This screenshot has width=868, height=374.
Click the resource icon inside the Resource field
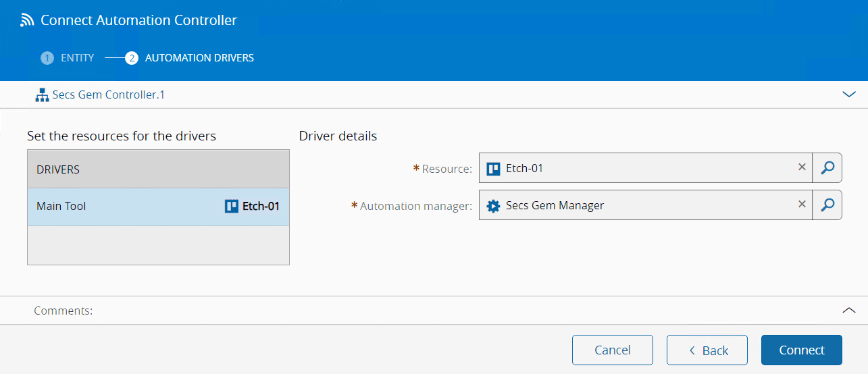click(493, 169)
